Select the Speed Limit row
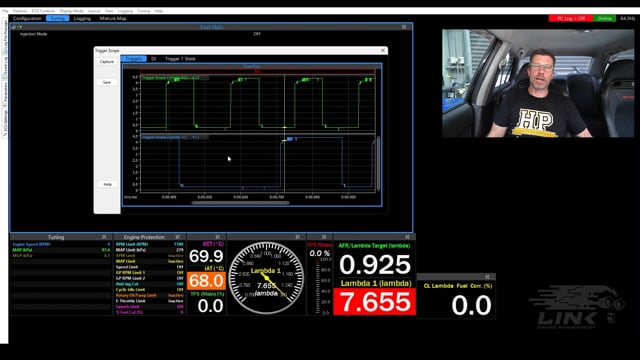This screenshot has height=360, width=640. coord(149,267)
